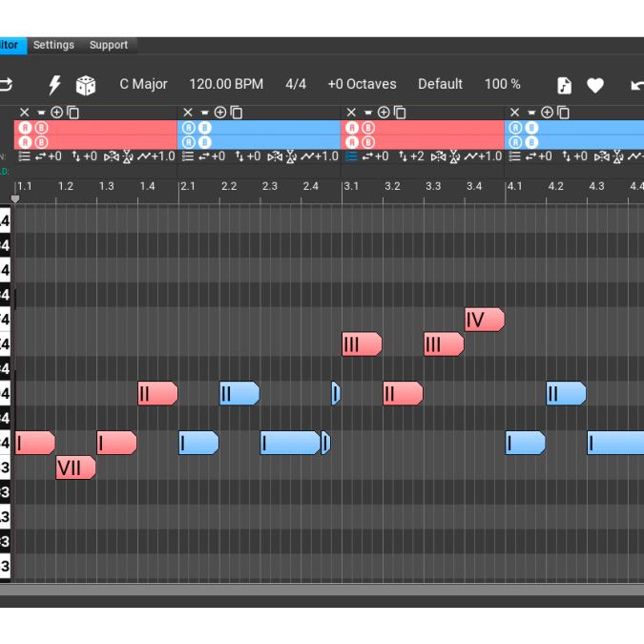Open the 100 % zoom selector
The height and width of the screenshot is (644, 644).
click(502, 84)
